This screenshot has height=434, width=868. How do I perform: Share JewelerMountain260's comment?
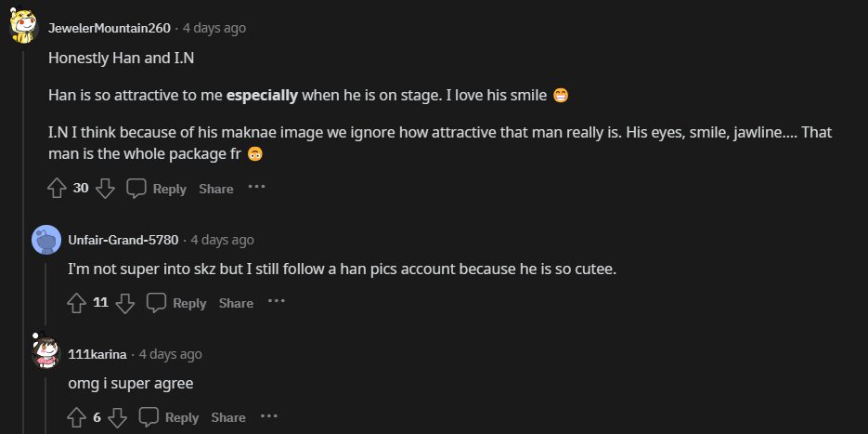click(x=216, y=189)
